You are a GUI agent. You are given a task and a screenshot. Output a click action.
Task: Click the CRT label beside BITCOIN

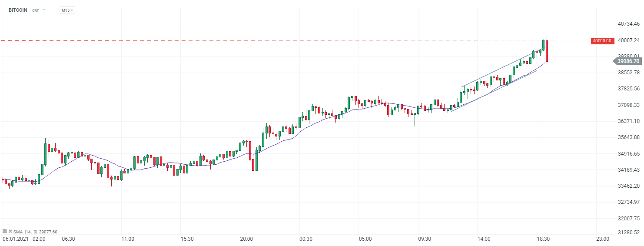point(36,10)
